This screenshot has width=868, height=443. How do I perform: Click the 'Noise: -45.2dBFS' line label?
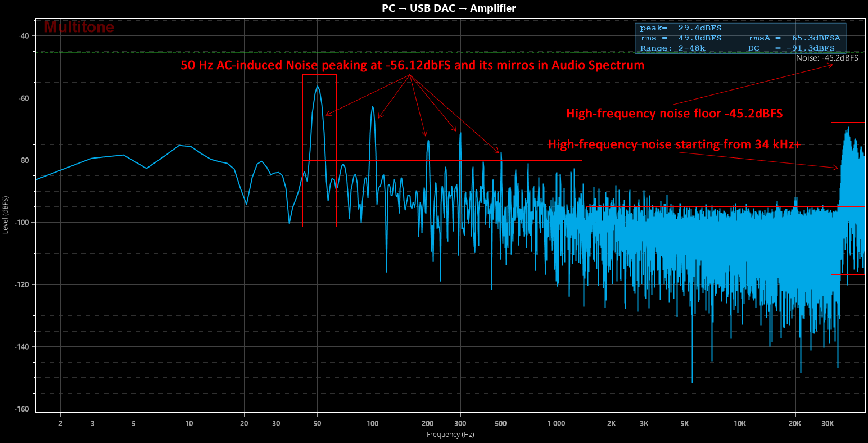pos(826,58)
